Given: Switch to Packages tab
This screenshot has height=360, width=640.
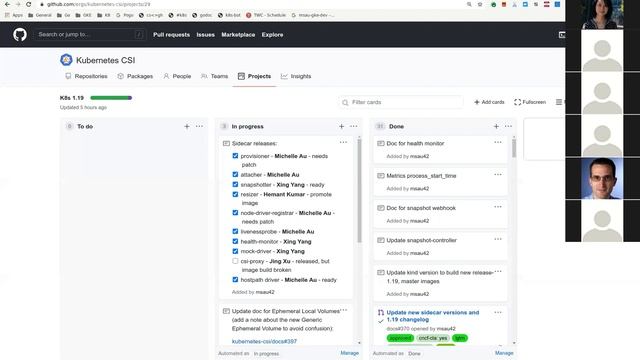Looking at the screenshot, I should point(135,76).
